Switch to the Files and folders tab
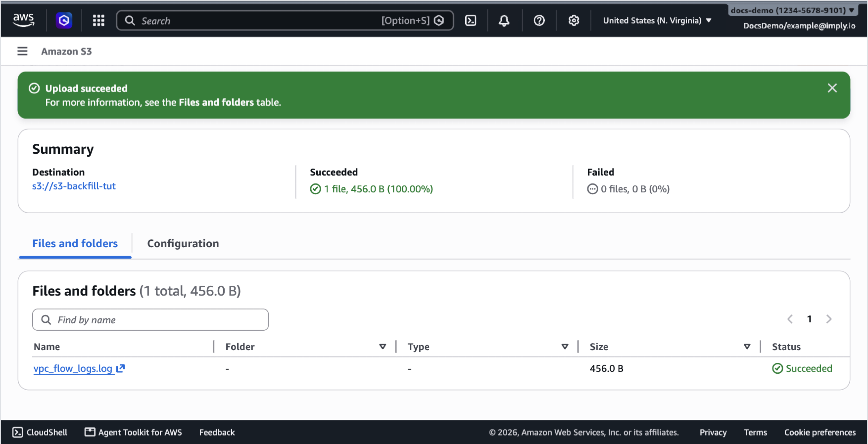The width and height of the screenshot is (868, 444). (x=75, y=244)
